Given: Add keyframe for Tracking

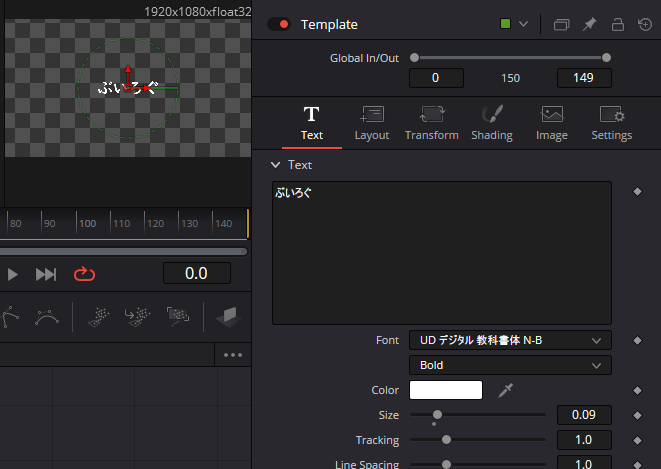Looking at the screenshot, I should 637,440.
